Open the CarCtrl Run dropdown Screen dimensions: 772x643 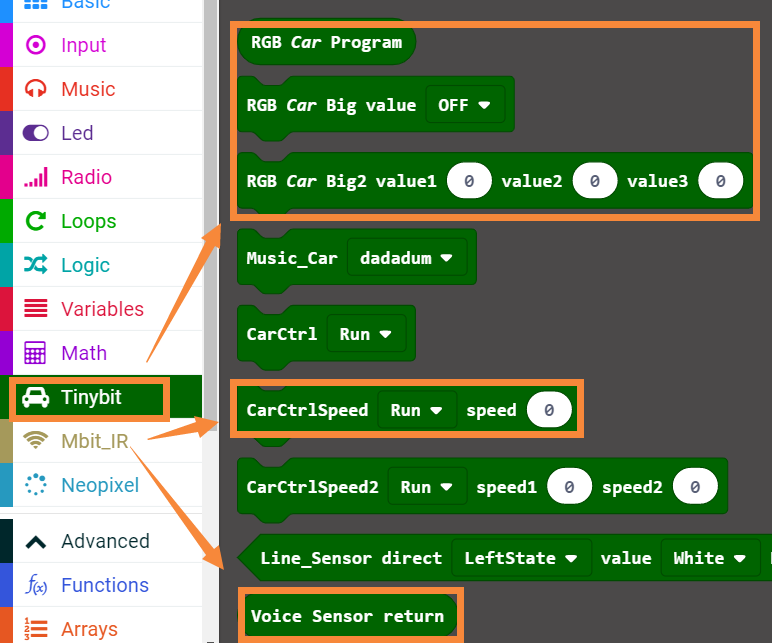364,334
